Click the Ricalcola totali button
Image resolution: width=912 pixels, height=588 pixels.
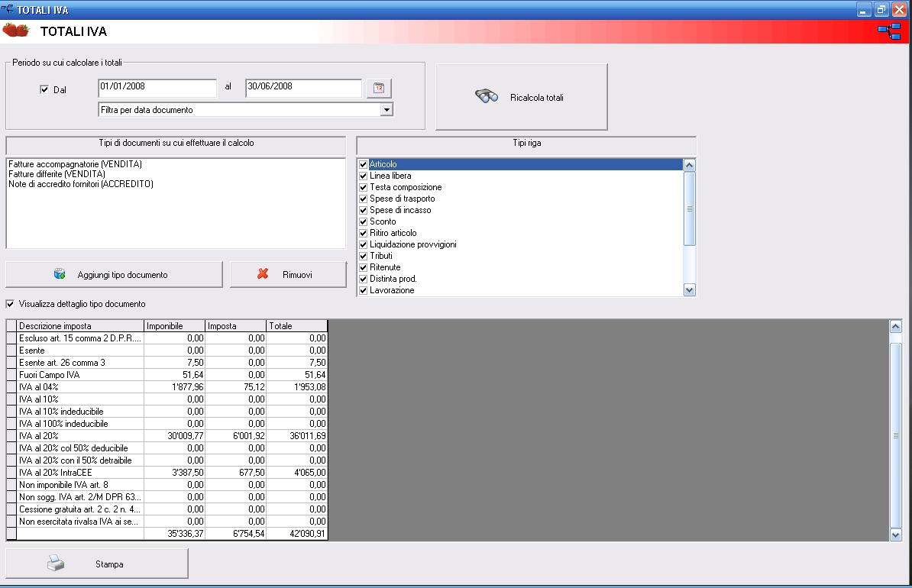[x=521, y=96]
